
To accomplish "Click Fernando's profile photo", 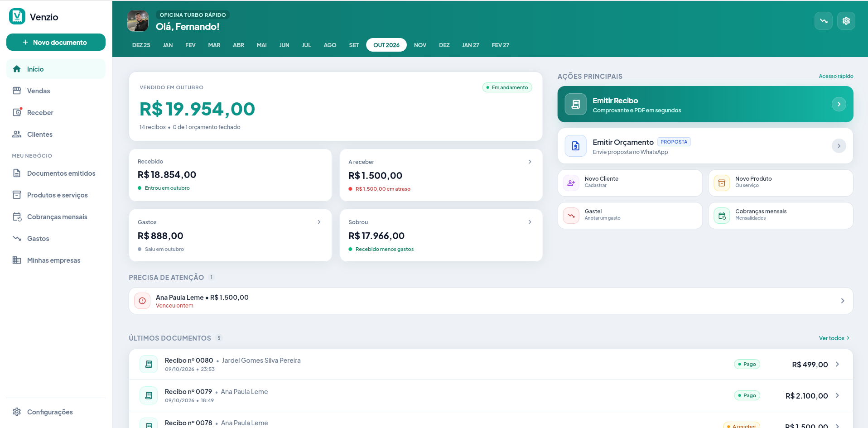I will point(138,21).
